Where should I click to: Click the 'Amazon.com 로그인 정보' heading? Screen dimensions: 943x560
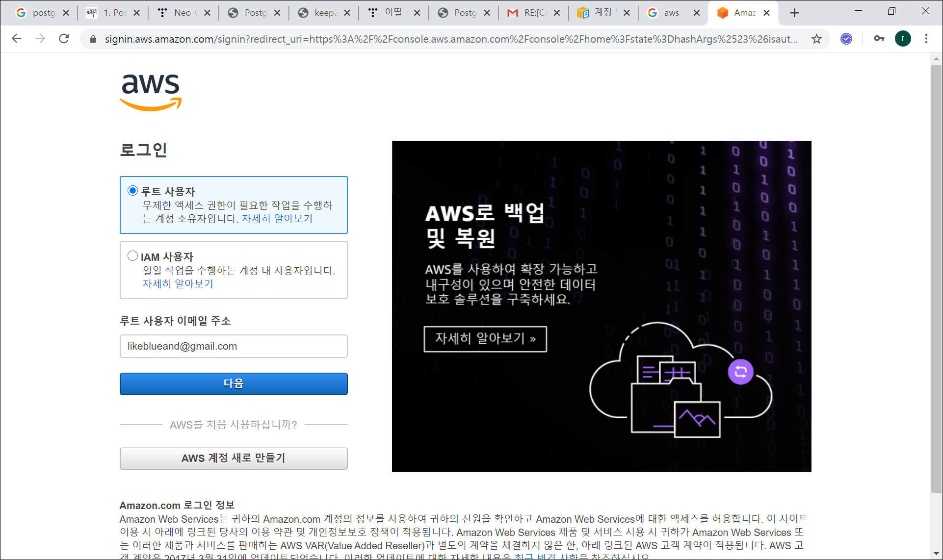[177, 505]
